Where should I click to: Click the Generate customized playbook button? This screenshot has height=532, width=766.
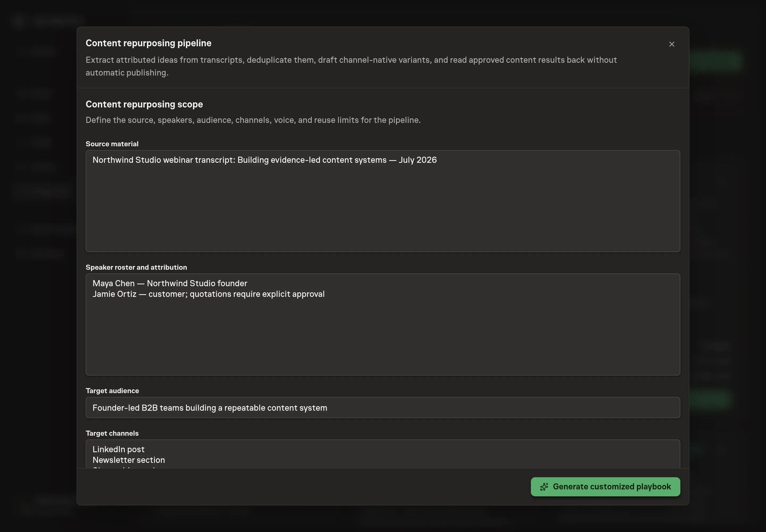605,486
